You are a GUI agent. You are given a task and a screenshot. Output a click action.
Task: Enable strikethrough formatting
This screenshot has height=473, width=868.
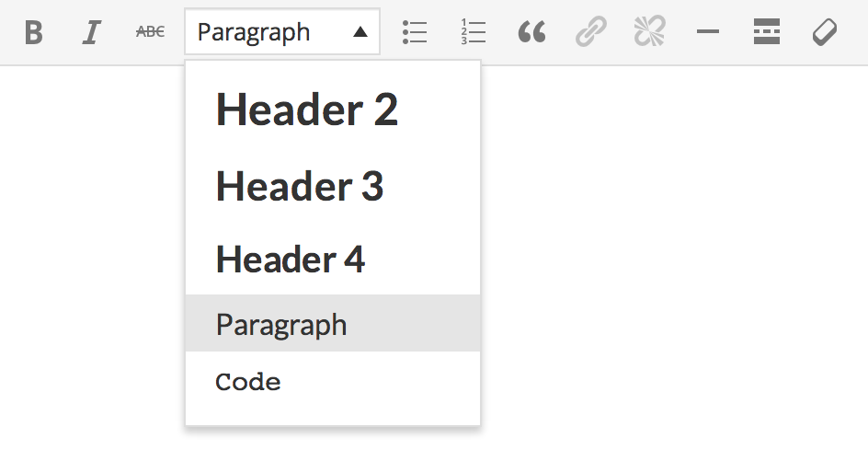tap(150, 32)
